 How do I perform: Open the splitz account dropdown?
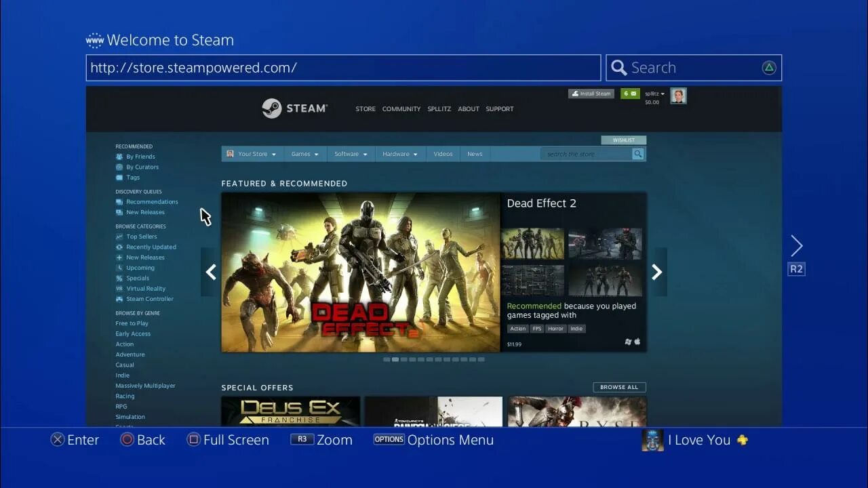click(x=654, y=94)
